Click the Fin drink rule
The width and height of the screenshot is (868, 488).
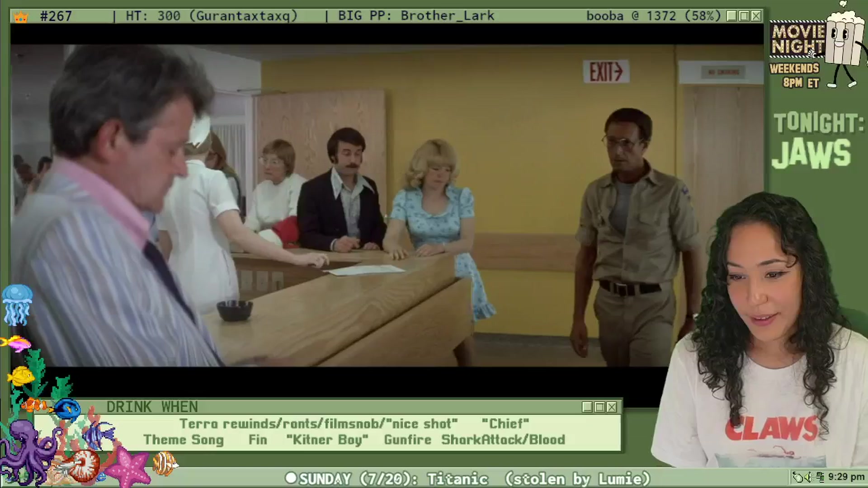tap(258, 440)
